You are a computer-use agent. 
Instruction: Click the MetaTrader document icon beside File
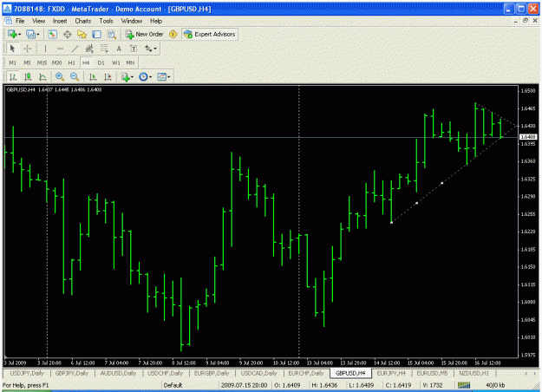(x=9, y=21)
